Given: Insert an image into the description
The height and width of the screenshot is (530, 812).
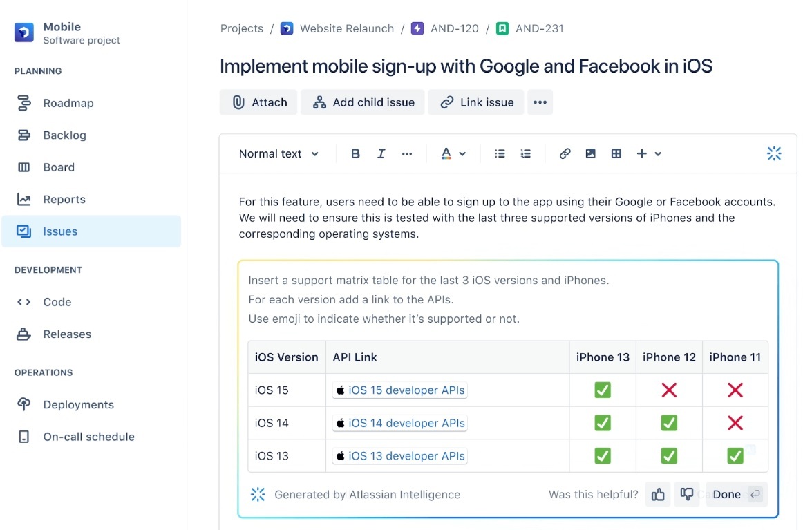Looking at the screenshot, I should (590, 153).
